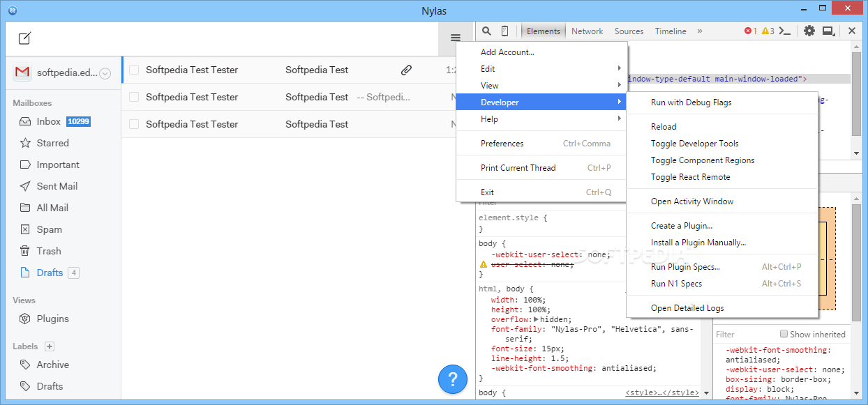Click the Trash bin icon

(x=25, y=251)
